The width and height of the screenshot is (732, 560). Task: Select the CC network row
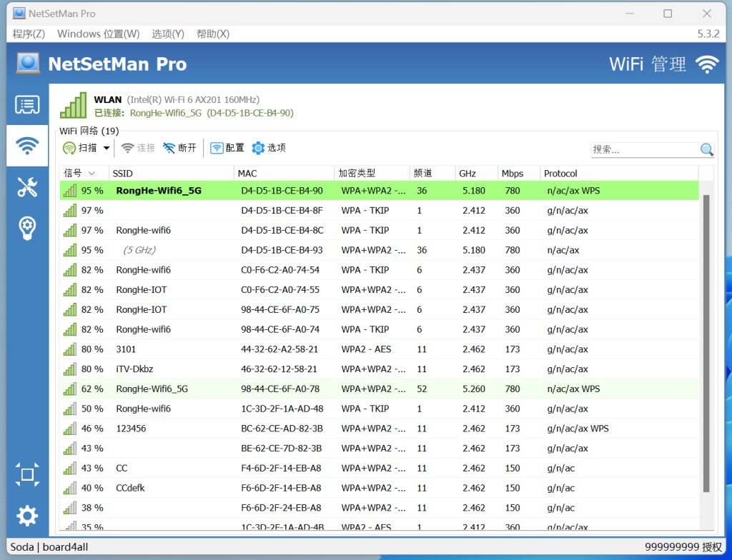[379, 468]
